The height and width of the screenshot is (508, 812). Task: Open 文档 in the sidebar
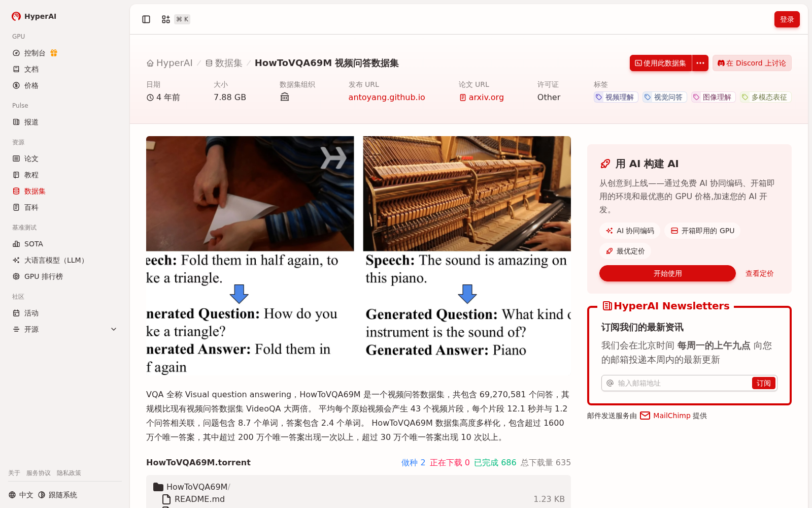31,69
